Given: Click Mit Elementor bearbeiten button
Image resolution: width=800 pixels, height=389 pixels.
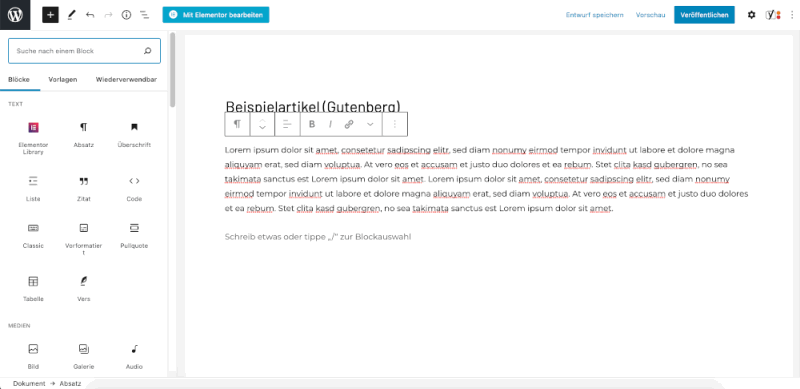Looking at the screenshot, I should [x=216, y=15].
